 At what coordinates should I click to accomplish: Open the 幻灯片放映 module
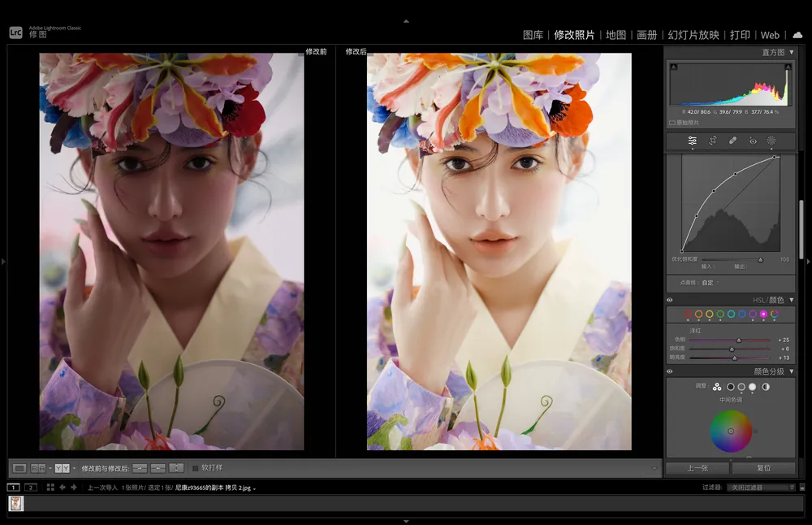pos(693,35)
